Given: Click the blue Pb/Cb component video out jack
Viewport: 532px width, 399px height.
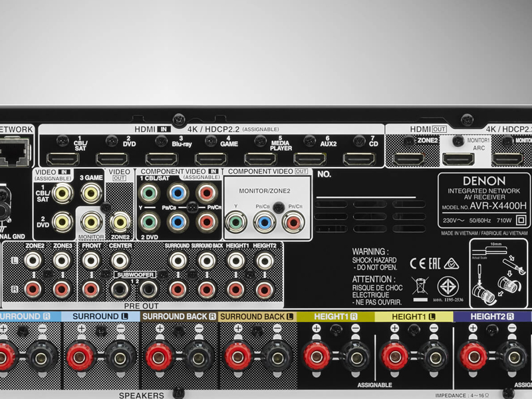Looking at the screenshot, I should (265, 222).
